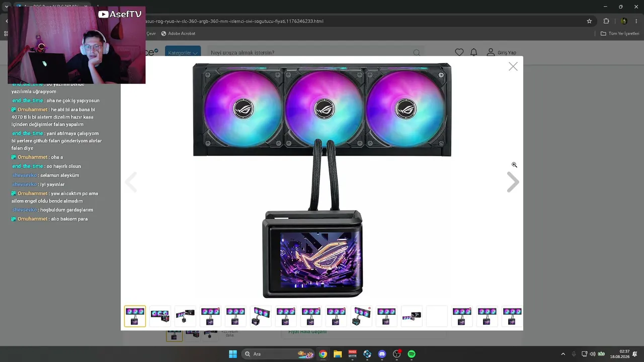Open OBS Studio from the taskbar
Image resolution: width=644 pixels, height=362 pixels.
(397, 354)
